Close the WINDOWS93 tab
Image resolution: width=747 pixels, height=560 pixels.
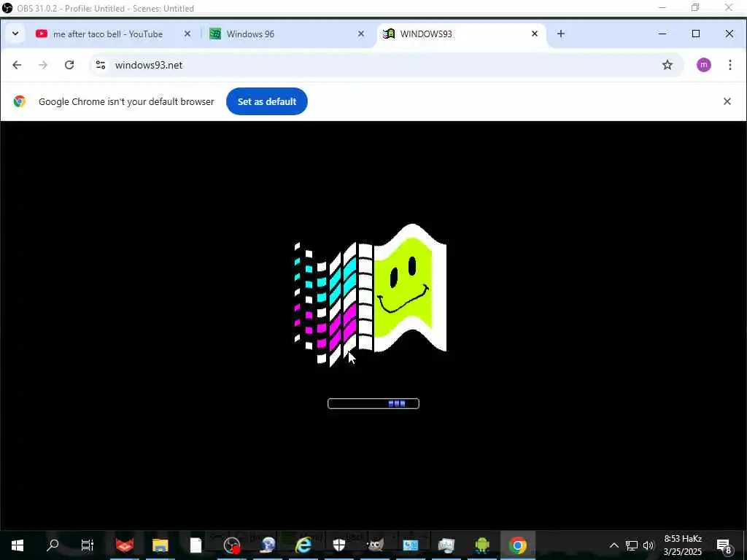point(535,34)
